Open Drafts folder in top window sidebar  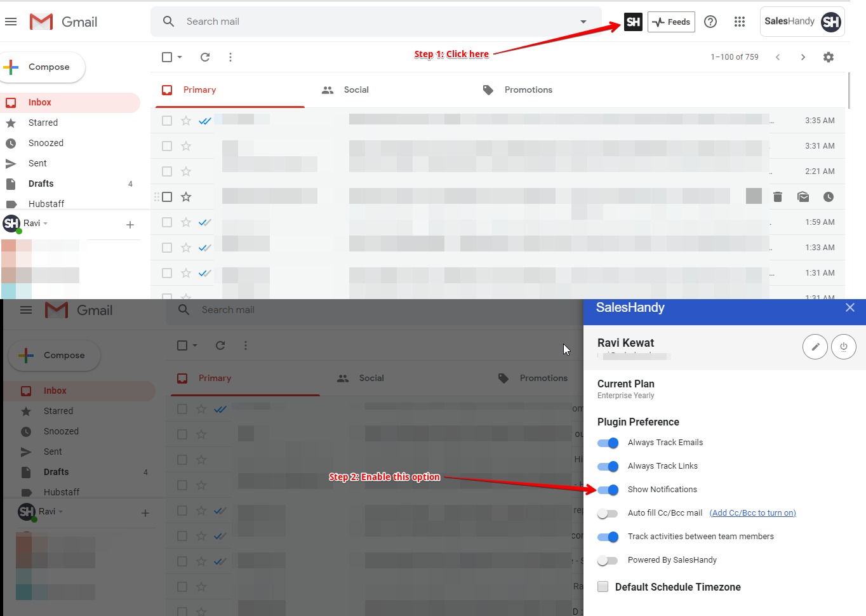pos(70,184)
